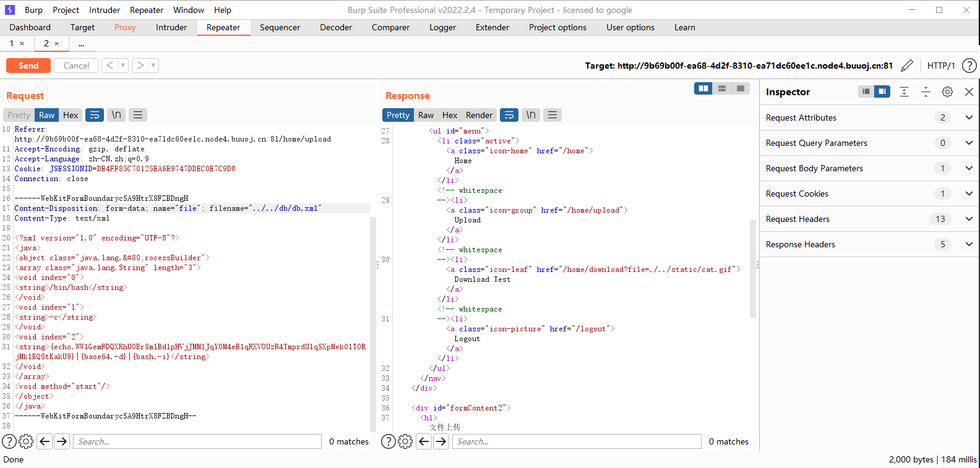Screen dimensions: 980x468
Task: Go to next match in Response search
Action: [441, 441]
